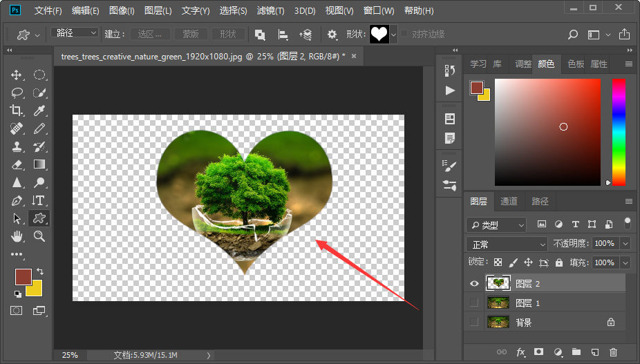This screenshot has width=640, height=364.
Task: Open the 正常 blend mode dropdown
Action: coord(507,244)
